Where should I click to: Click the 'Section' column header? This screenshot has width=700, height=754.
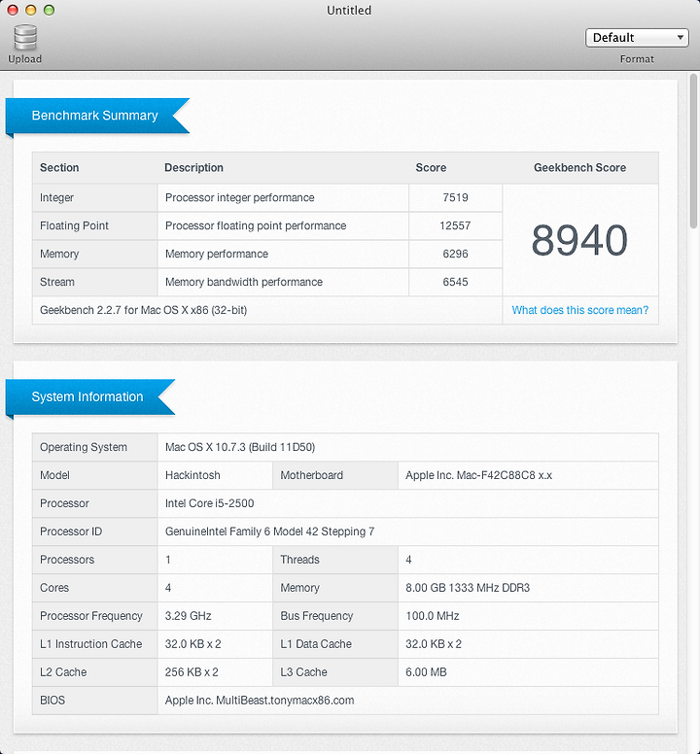(x=59, y=168)
